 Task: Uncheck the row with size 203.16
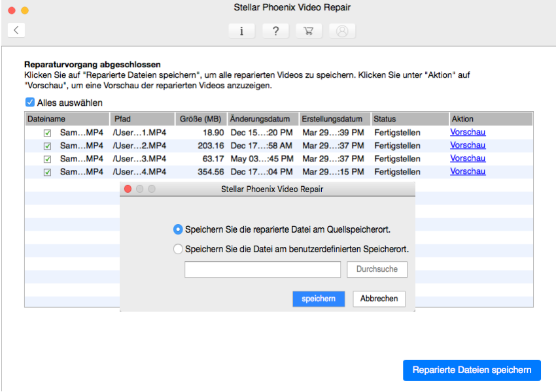[x=47, y=146]
